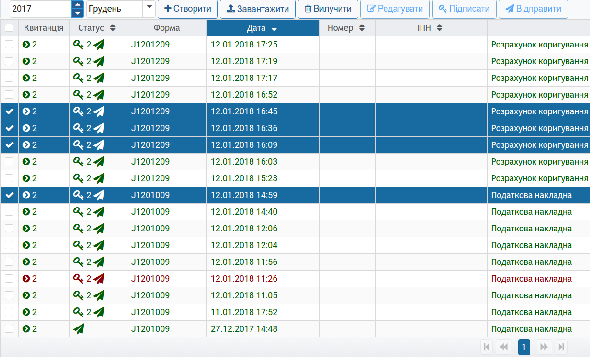Click sent paper-plane icon in the 12.01.2018 14:59 row

point(99,195)
